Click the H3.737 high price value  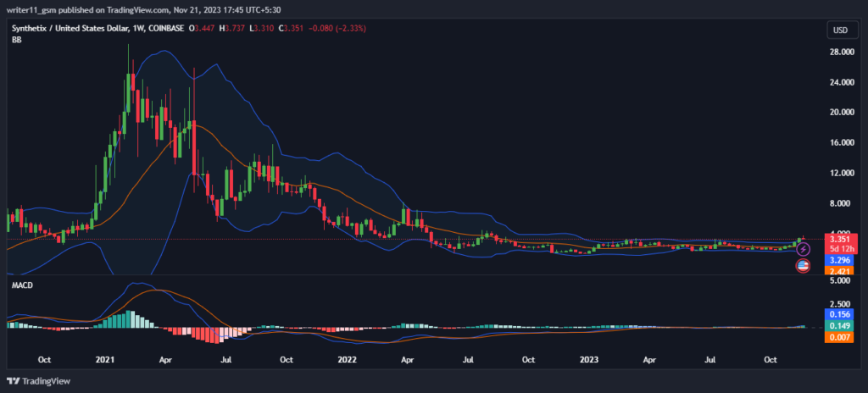(x=231, y=28)
